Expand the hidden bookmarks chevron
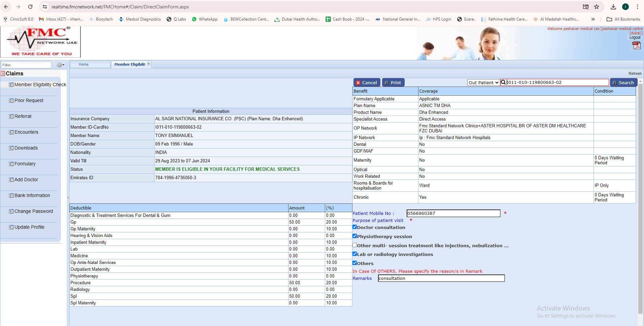644x326 pixels. pyautogui.click(x=593, y=19)
